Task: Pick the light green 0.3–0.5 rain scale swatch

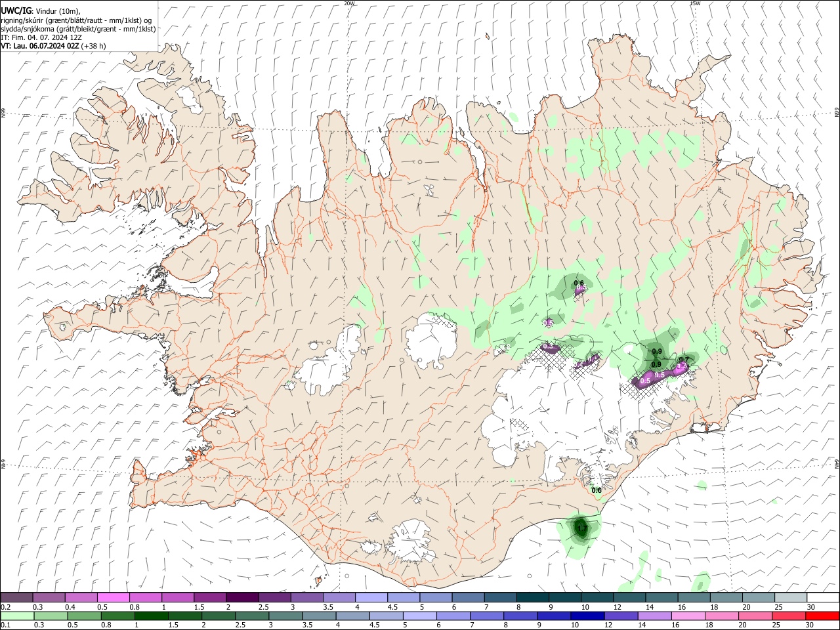Action: (51, 616)
